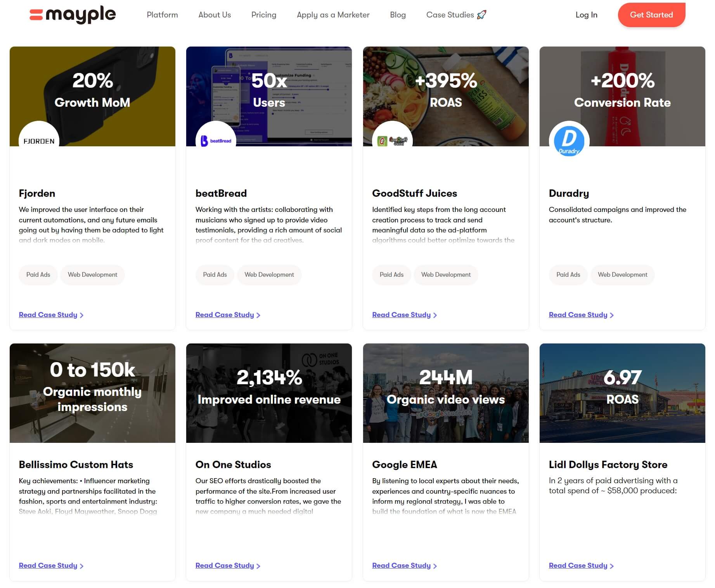Open the Platform menu item

pos(162,15)
